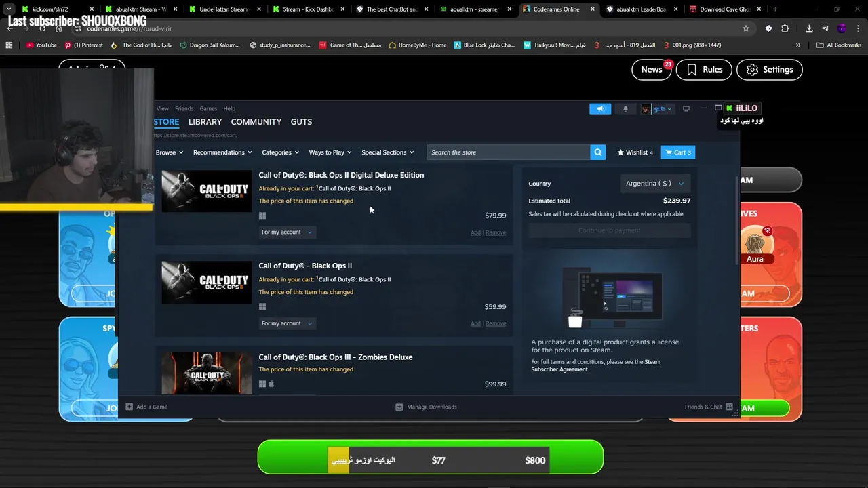Expand the Special Sections menu
Screen dimensions: 868x488
[388, 152]
